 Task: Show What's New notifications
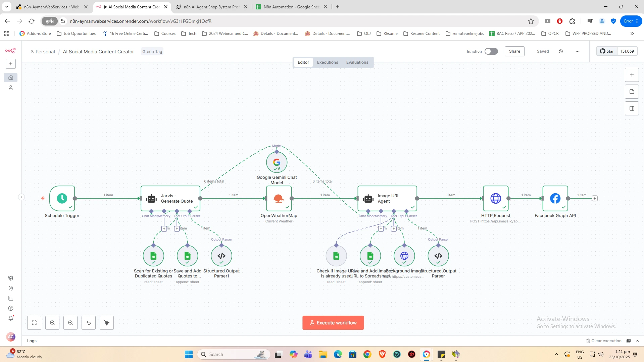click(11, 318)
